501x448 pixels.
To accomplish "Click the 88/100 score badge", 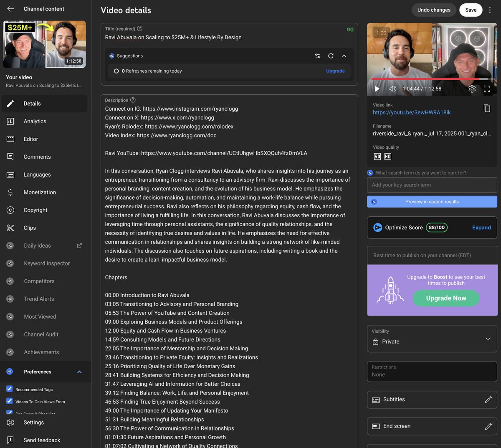I will pyautogui.click(x=437, y=228).
